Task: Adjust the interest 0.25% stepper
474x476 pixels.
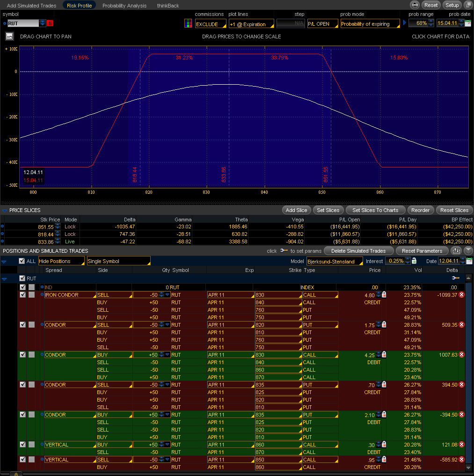Action: pos(408,261)
